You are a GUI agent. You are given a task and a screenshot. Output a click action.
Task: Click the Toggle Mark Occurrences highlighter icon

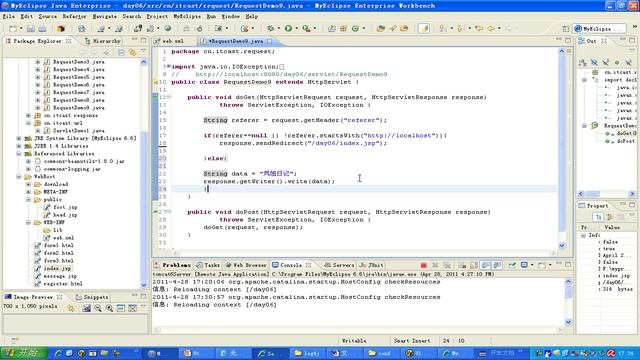pyautogui.click(x=424, y=29)
